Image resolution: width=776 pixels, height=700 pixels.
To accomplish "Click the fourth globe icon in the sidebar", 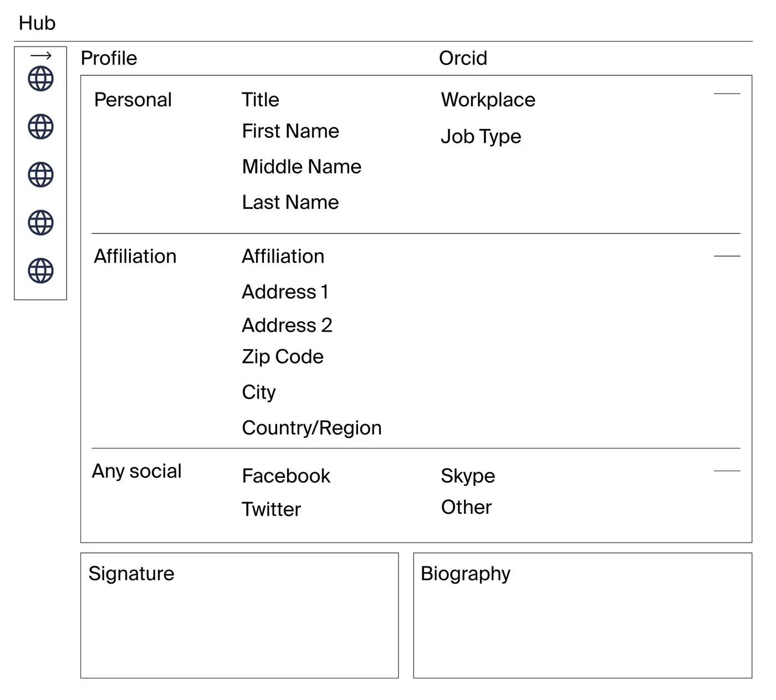I will [x=40, y=223].
